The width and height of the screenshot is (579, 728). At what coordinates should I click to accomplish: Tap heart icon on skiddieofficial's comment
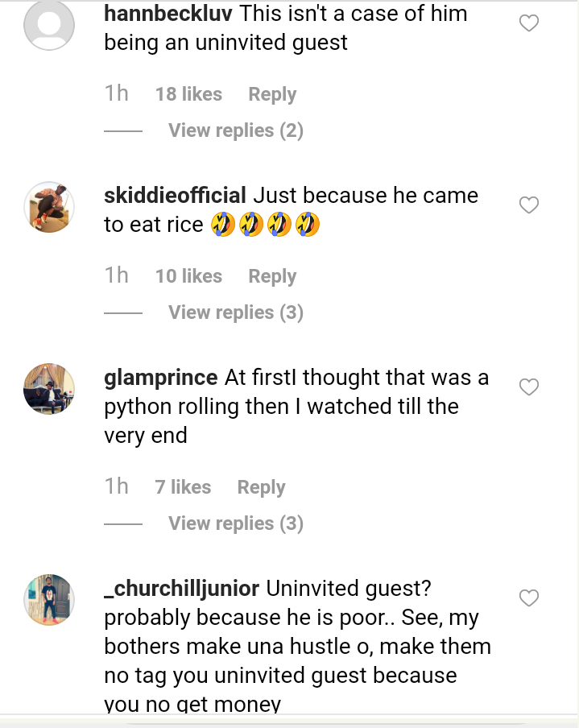(528, 206)
